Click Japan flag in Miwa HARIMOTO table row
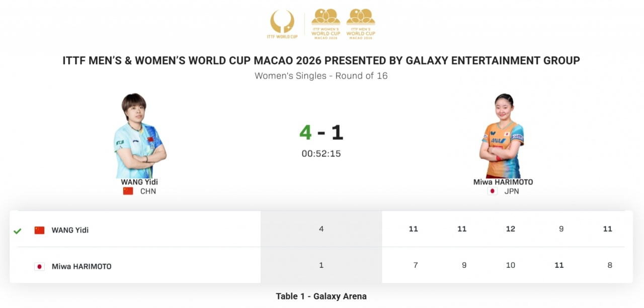 click(x=39, y=266)
